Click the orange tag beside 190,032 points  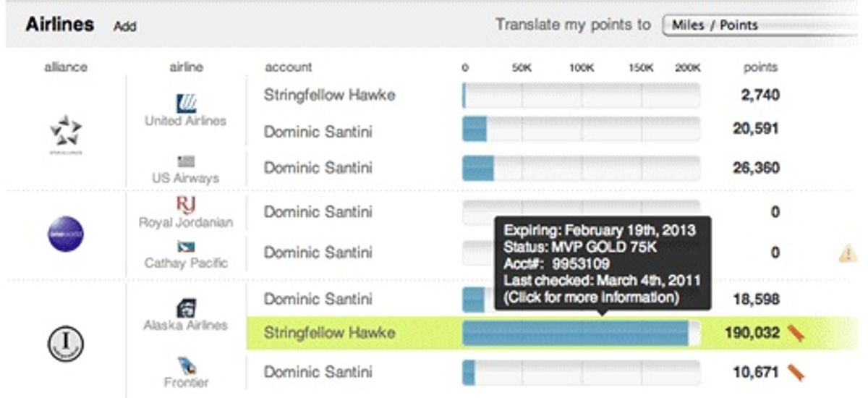point(796,333)
